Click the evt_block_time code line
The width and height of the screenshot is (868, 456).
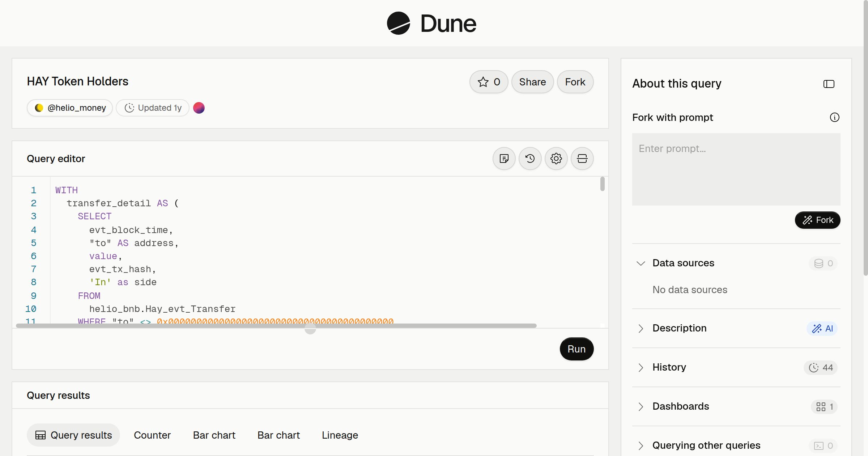(131, 230)
